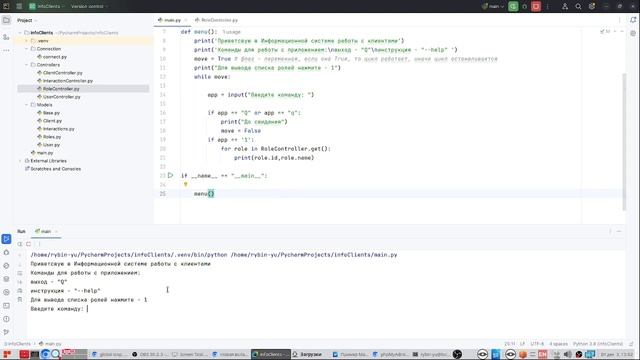This screenshot has width=640, height=360.
Task: Open the InfoClients project dropdown in title bar
Action: click(47, 6)
